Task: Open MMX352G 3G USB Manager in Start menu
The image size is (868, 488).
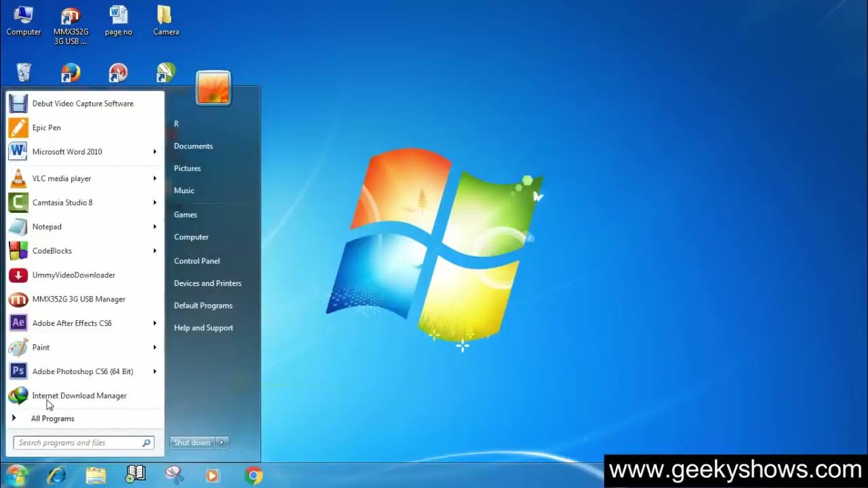Action: point(84,299)
